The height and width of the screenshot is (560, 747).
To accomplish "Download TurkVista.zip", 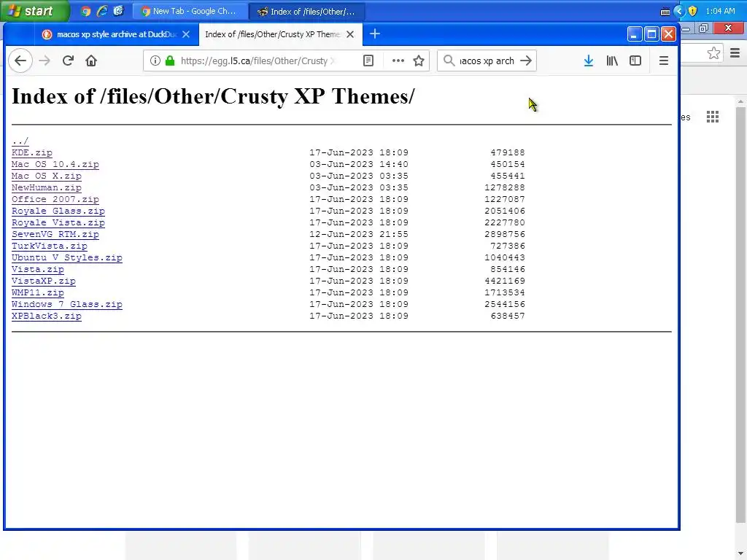I will click(50, 246).
